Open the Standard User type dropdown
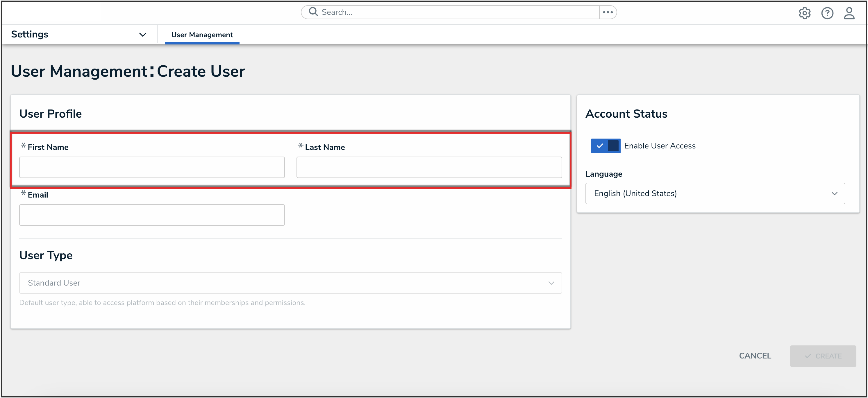The height and width of the screenshot is (398, 868). coord(290,283)
